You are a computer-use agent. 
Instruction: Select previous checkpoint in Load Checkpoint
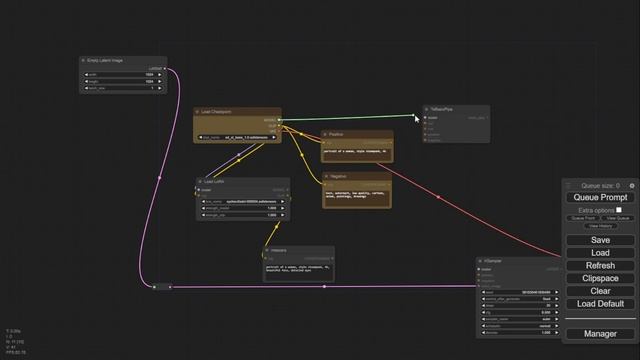[x=200, y=138]
